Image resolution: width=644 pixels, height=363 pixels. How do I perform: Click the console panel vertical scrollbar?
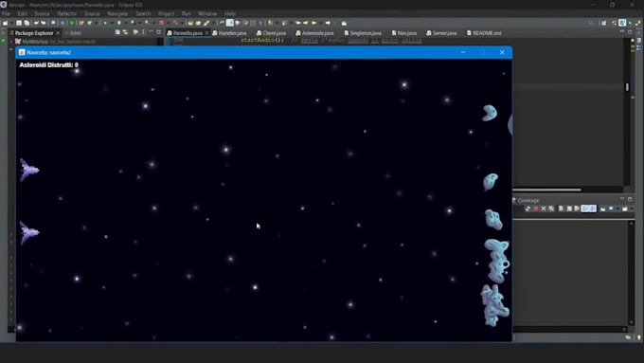click(x=632, y=273)
